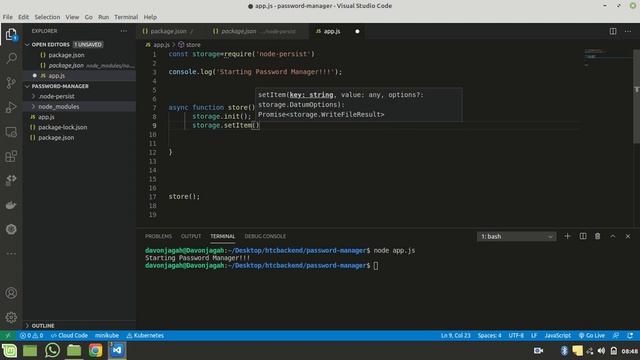Viewport: 640px width, 360px height.
Task: Split the editor right
Action: point(613,31)
